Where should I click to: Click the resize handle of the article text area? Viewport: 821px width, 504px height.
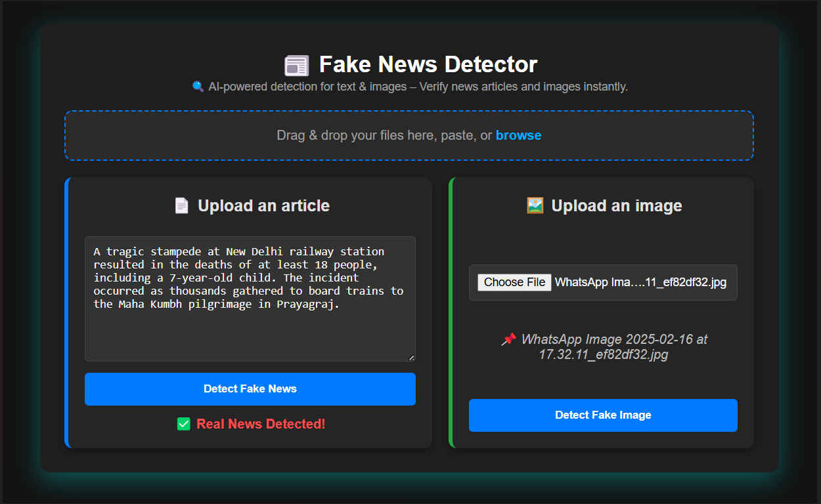coord(411,357)
